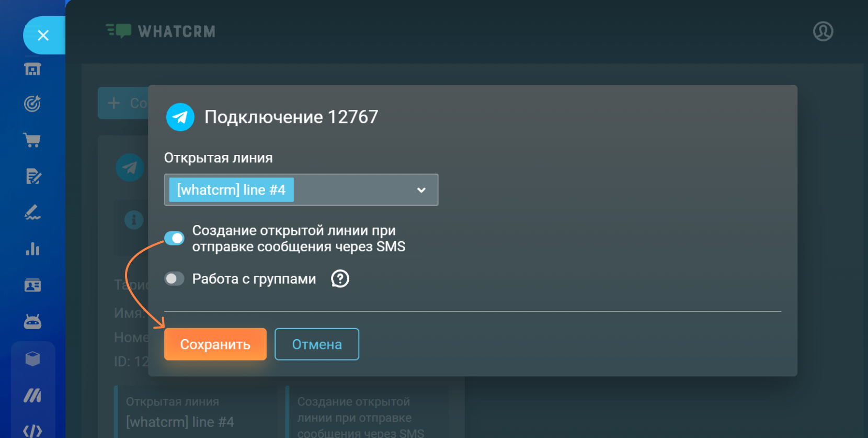
Task: Open the target goal sidebar icon
Action: click(x=32, y=104)
